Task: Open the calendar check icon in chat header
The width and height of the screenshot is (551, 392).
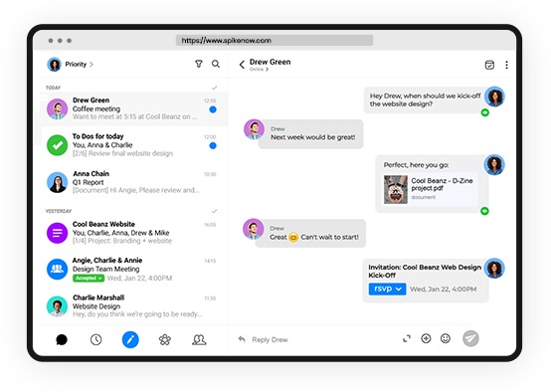Action: (x=489, y=65)
